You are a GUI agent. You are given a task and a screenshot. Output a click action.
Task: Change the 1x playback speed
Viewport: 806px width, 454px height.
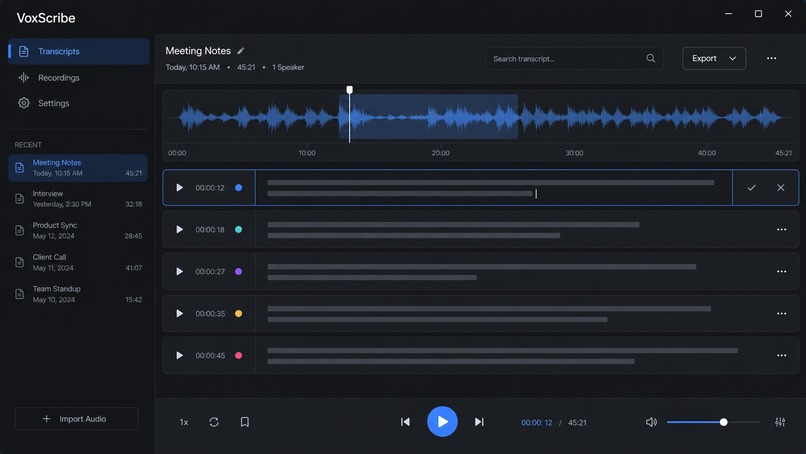pos(184,422)
